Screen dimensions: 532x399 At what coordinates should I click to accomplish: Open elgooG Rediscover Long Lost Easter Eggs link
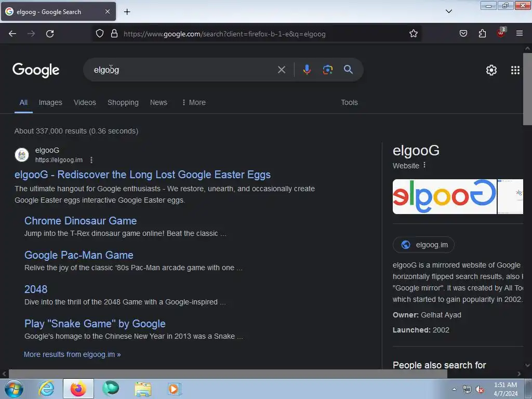[142, 175]
